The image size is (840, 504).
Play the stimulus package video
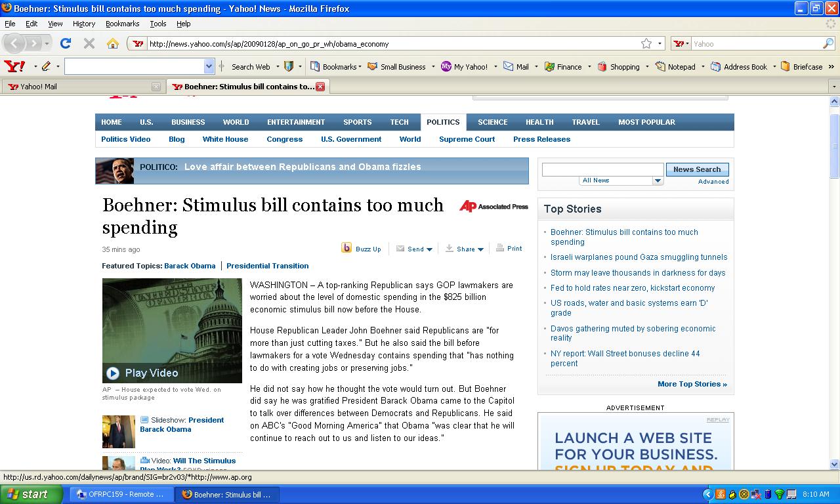pos(113,373)
